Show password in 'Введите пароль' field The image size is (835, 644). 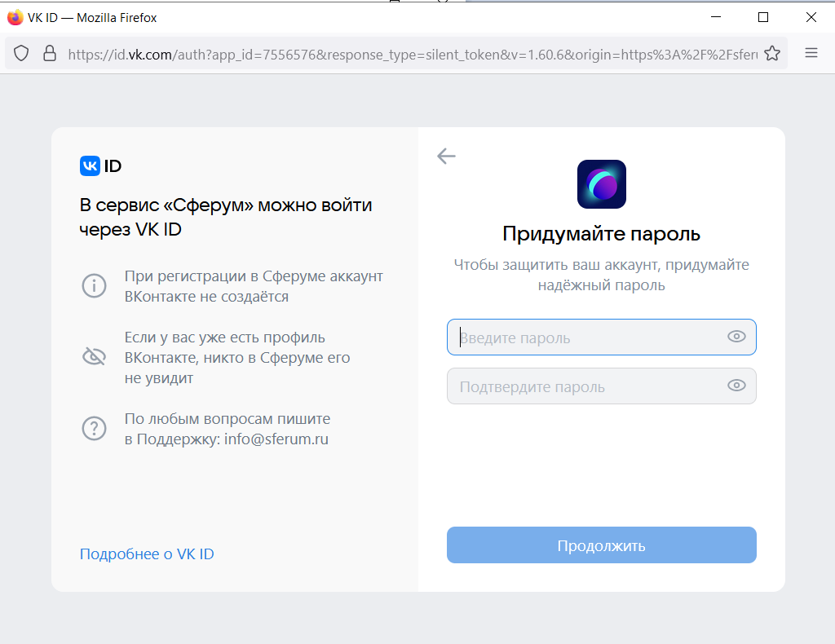[736, 337]
